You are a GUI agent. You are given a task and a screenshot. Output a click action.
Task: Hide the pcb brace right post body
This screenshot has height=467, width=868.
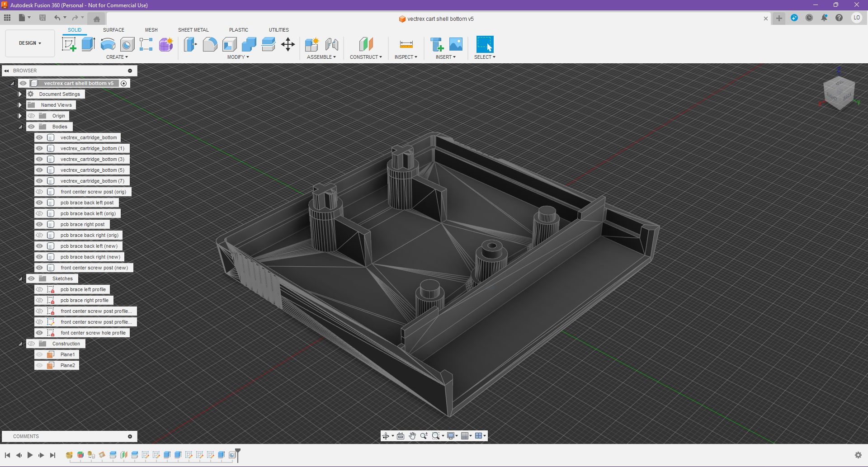(40, 224)
